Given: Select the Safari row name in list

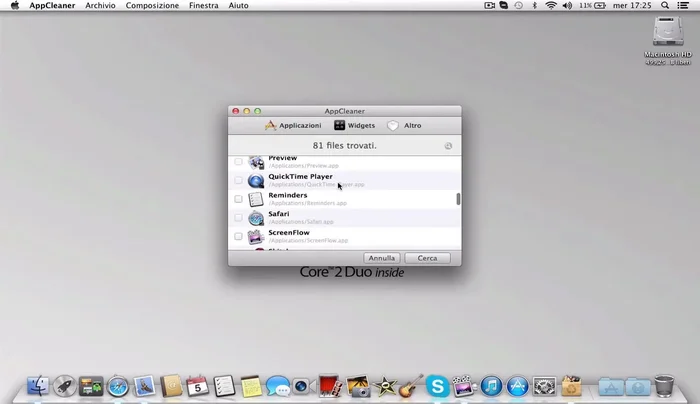Looking at the screenshot, I should point(279,214).
